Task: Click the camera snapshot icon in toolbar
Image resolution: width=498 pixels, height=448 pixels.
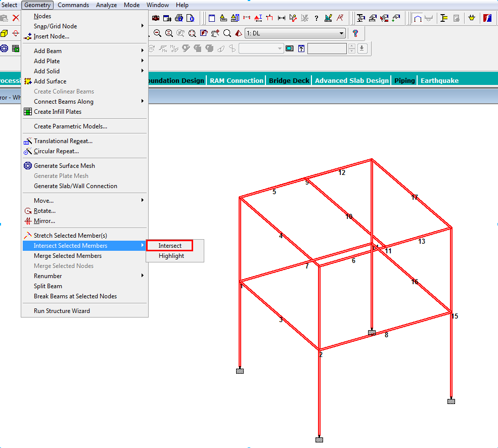Action: (x=156, y=18)
